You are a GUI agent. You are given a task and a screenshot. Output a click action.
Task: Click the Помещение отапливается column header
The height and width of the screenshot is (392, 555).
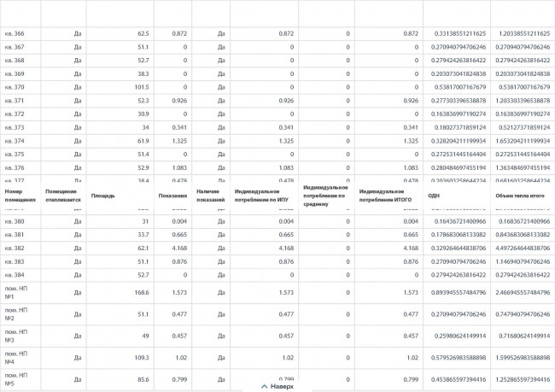(63, 196)
